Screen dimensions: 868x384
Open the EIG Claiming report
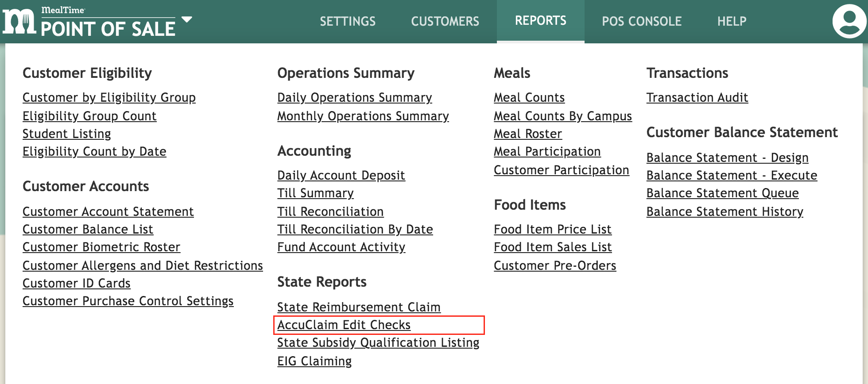[x=314, y=361]
